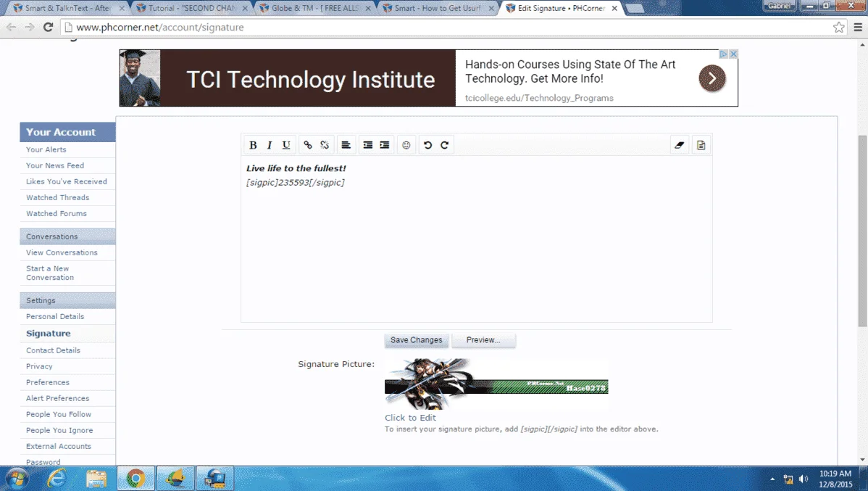Screen dimensions: 868x491
Task: Remove link with the unlink icon
Action: (x=325, y=145)
